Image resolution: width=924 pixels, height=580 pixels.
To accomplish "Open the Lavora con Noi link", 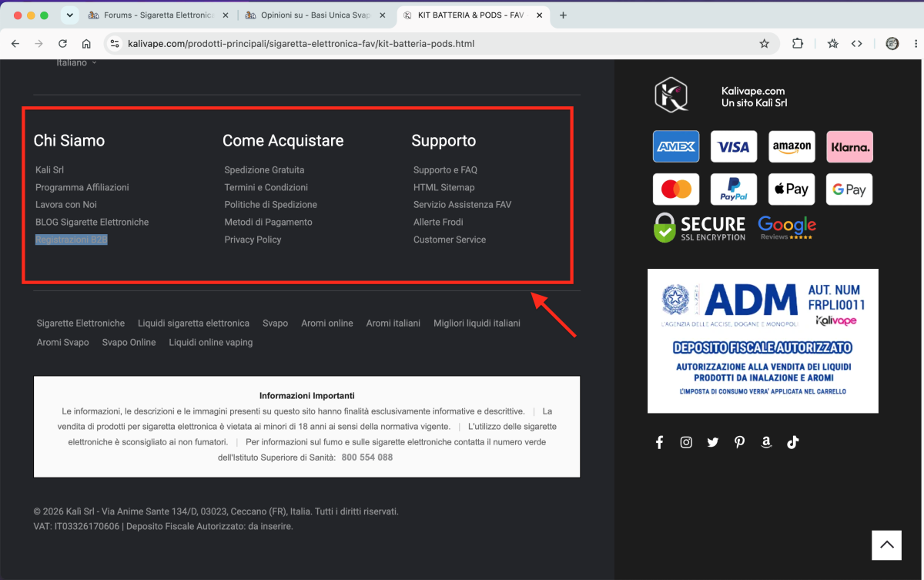I will 66,205.
